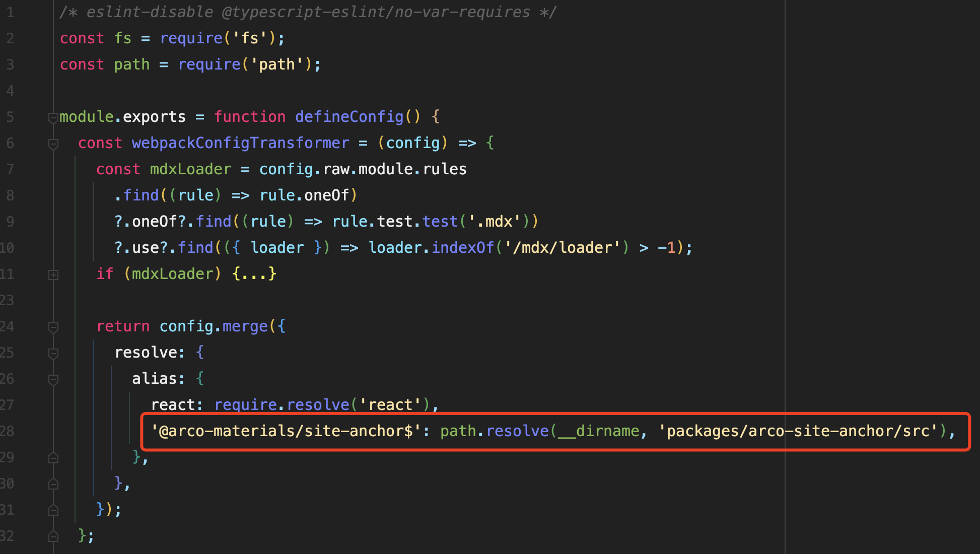
Task: Collapse the config.merge block on line 24
Action: tap(53, 327)
